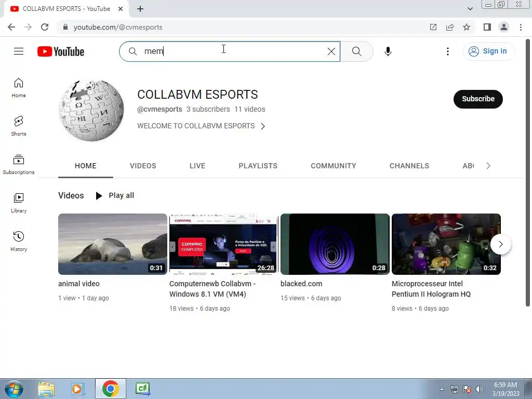Open animal video title link
Screen dimensions: 532x399
pos(79,284)
